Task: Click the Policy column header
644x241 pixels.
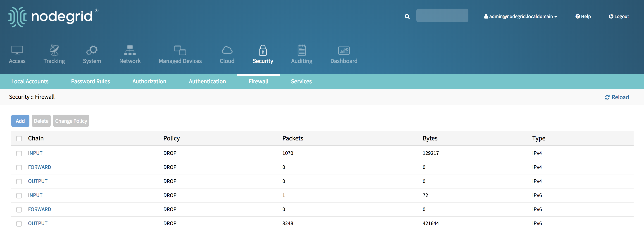Action: (x=172, y=138)
